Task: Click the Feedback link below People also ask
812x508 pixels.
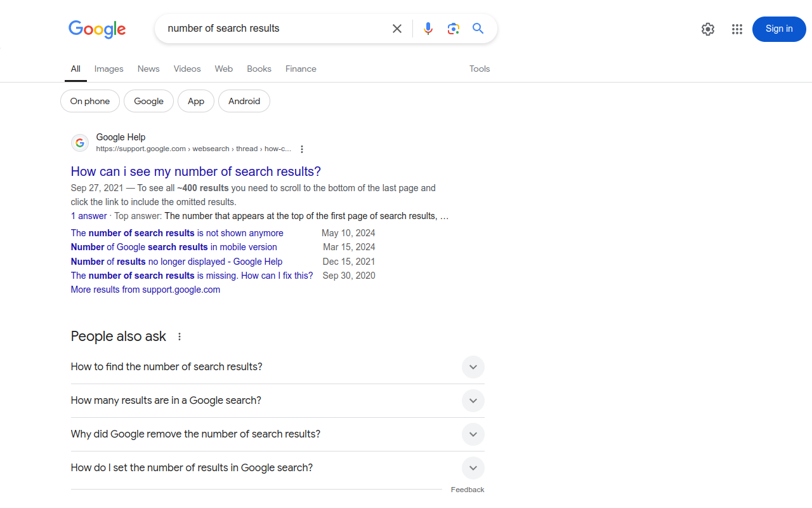Action: point(468,490)
